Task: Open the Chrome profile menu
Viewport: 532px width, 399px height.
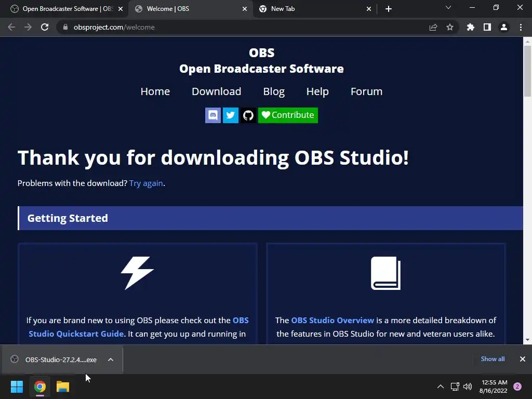Action: (504, 27)
